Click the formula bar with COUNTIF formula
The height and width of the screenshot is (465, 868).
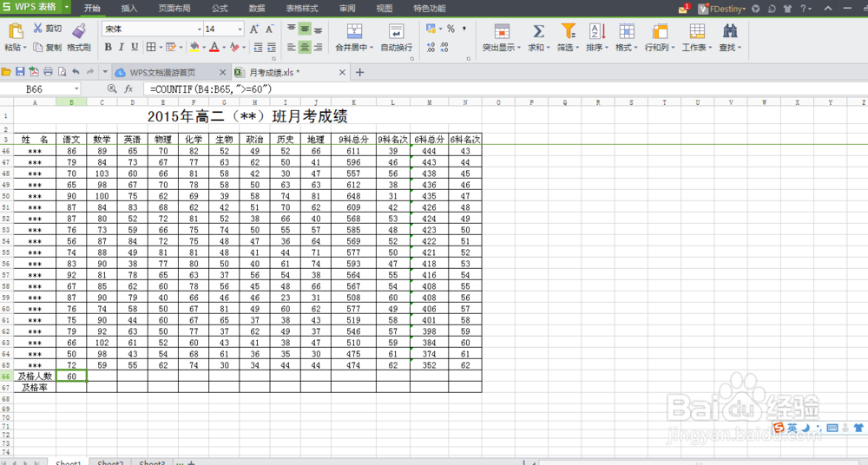click(x=505, y=89)
